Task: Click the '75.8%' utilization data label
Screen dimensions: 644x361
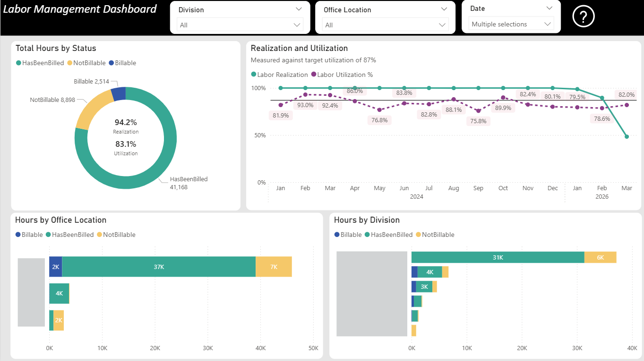Action: pos(478,121)
